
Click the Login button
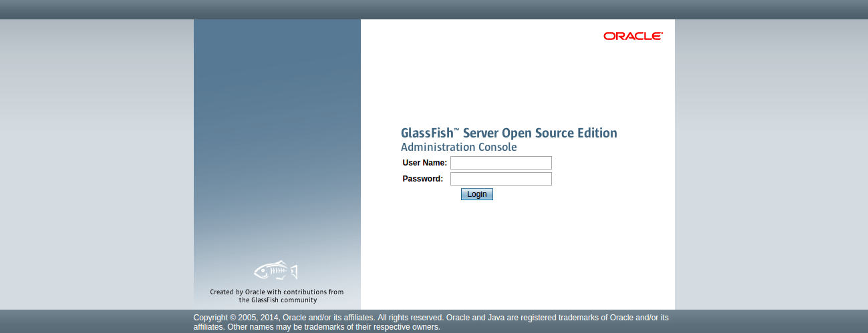477,194
